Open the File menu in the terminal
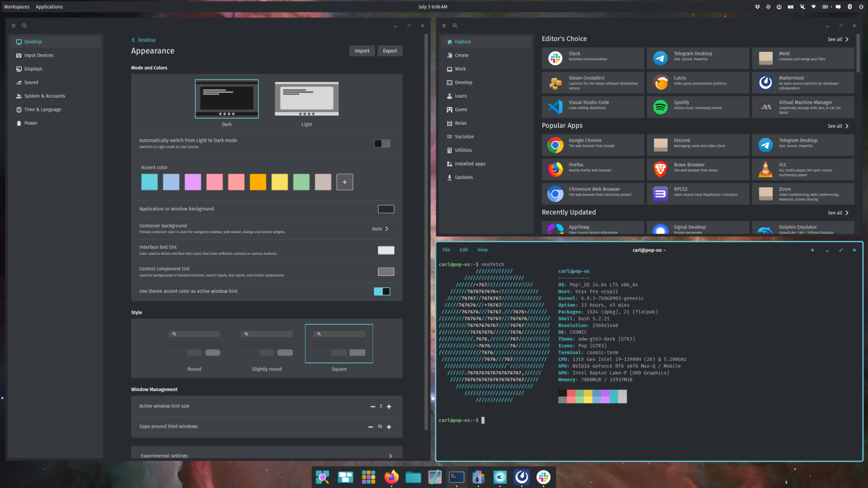The width and height of the screenshot is (868, 488). tap(446, 249)
